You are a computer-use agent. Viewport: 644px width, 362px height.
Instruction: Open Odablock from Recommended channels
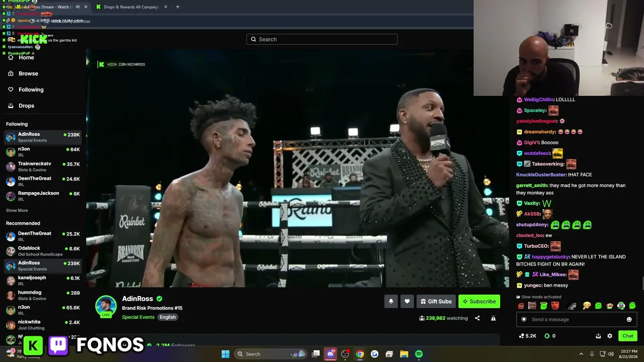click(x=43, y=250)
